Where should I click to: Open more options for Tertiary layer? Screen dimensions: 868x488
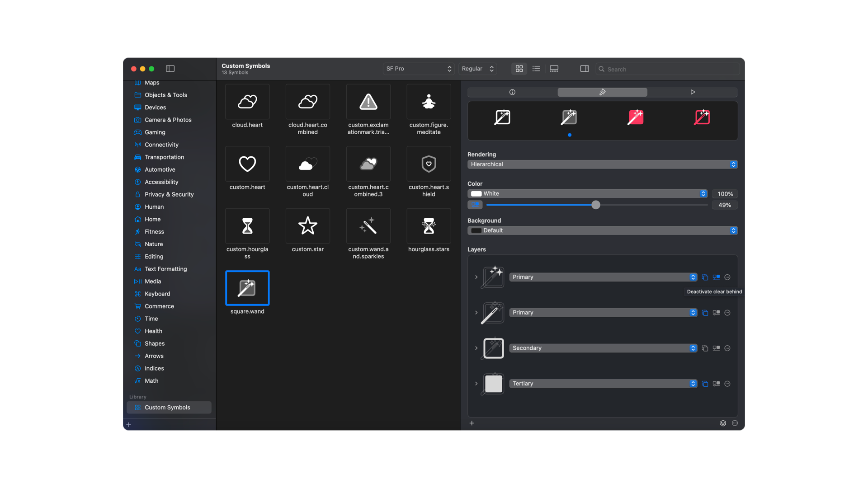[727, 384]
